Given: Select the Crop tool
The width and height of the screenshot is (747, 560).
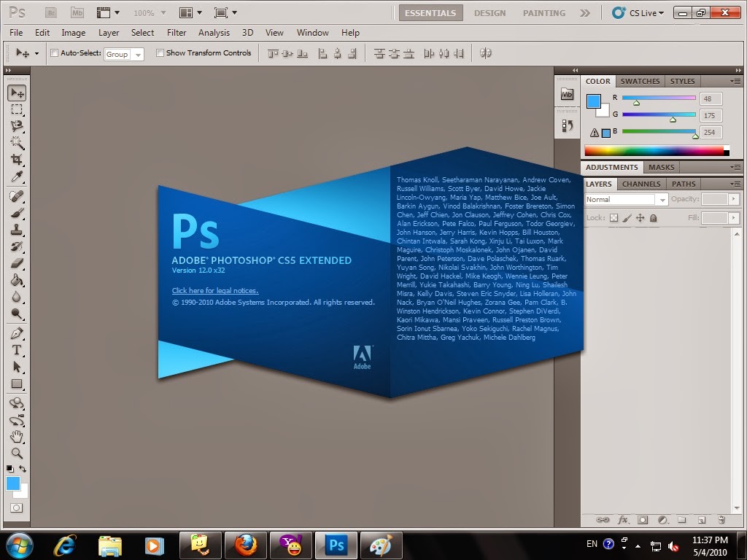Looking at the screenshot, I should pos(17,159).
